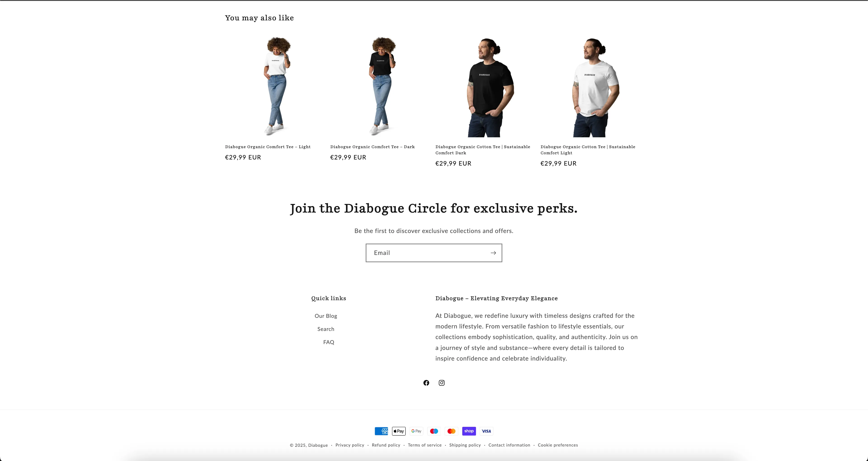Open the Refund policy footer link
868x461 pixels.
coord(386,445)
